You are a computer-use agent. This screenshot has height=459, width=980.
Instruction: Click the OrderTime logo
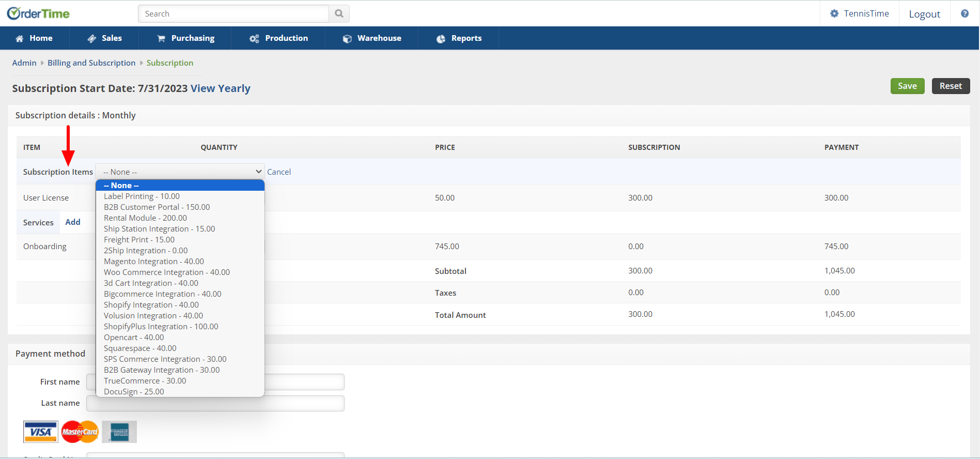pos(38,13)
